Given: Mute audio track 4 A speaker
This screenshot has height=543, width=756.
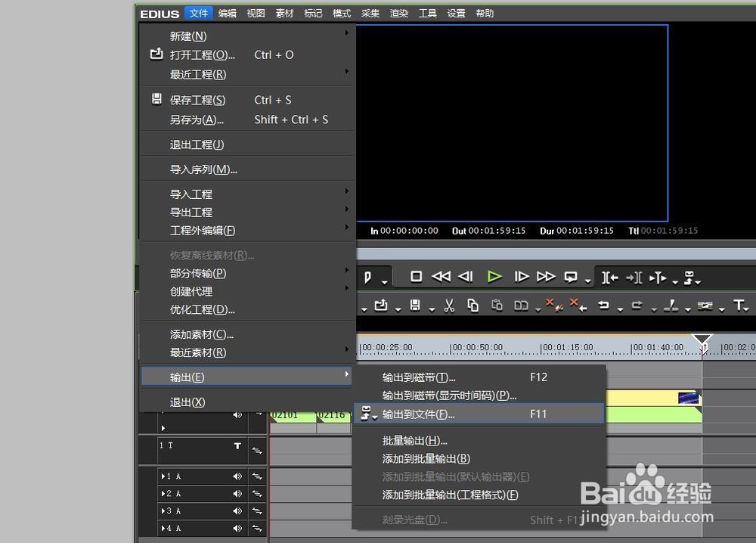Looking at the screenshot, I should (x=237, y=529).
